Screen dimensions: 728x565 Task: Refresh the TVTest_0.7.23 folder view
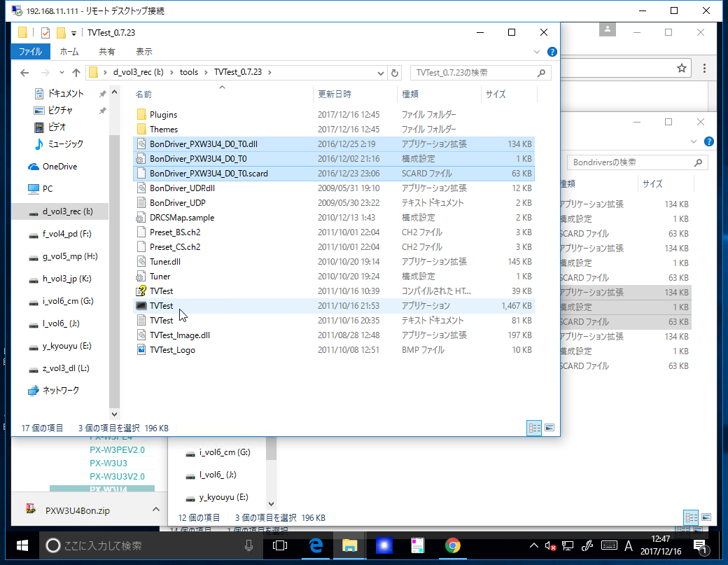click(x=395, y=73)
